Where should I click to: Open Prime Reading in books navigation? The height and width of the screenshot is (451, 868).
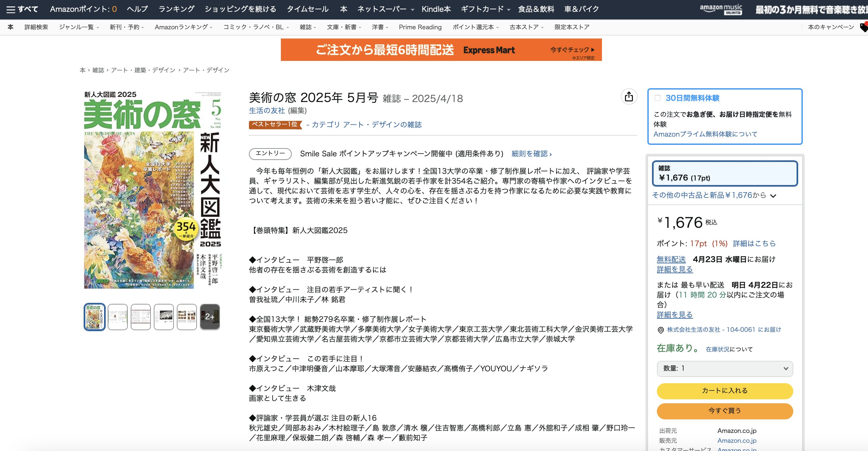420,27
